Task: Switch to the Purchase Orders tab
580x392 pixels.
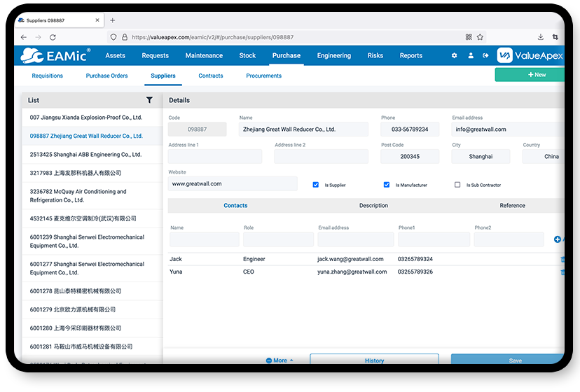Action: tap(107, 76)
